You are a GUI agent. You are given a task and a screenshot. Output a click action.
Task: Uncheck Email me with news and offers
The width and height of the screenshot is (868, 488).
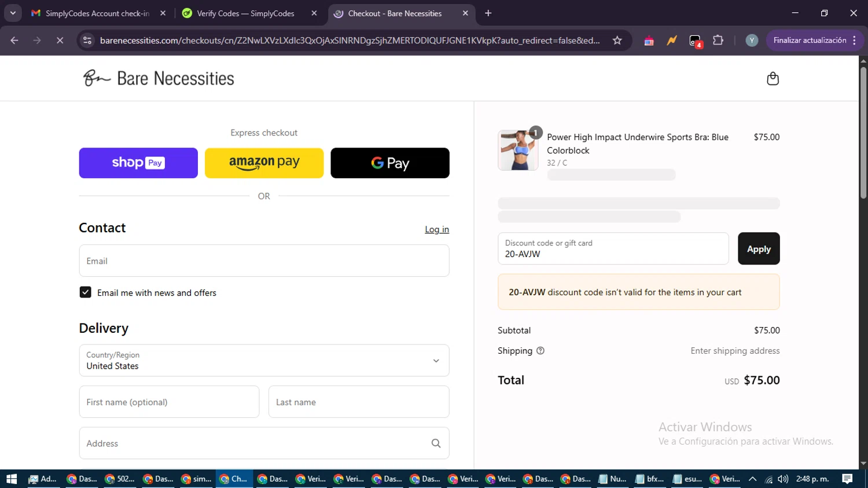(85, 292)
